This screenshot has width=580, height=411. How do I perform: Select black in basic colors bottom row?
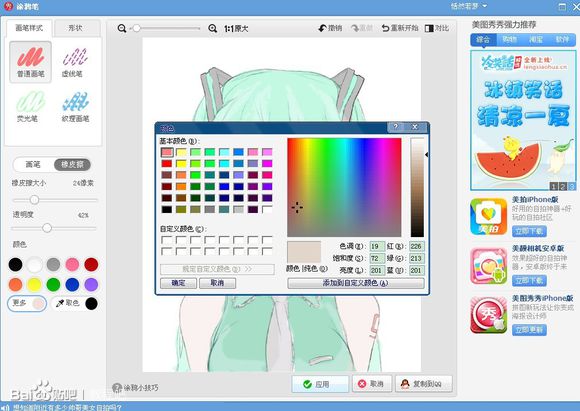tap(167, 209)
